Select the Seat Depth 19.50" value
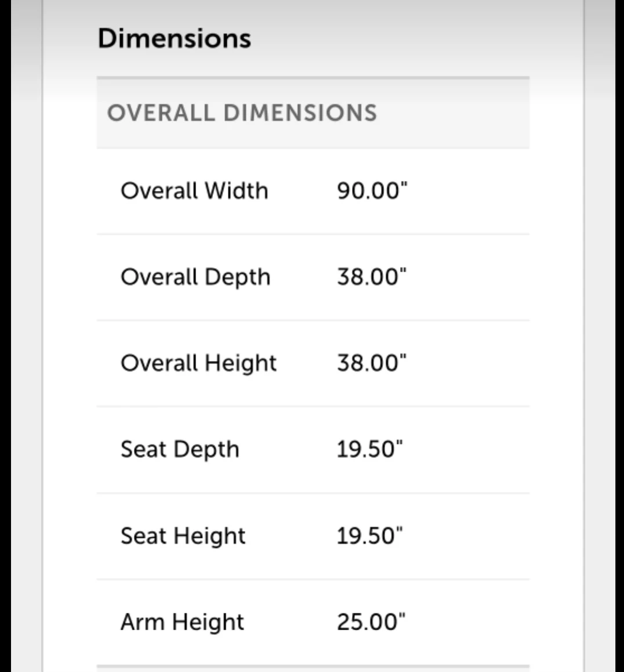The width and height of the screenshot is (624, 672). (x=369, y=449)
